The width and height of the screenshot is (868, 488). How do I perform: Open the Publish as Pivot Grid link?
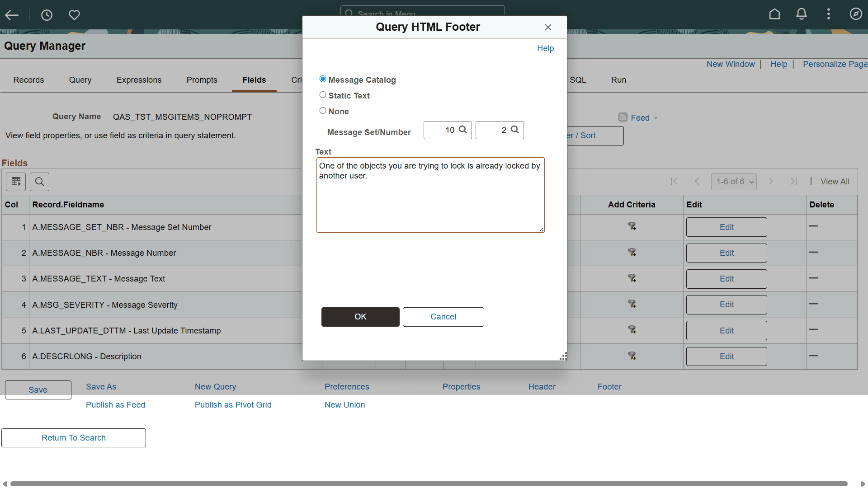(x=233, y=404)
